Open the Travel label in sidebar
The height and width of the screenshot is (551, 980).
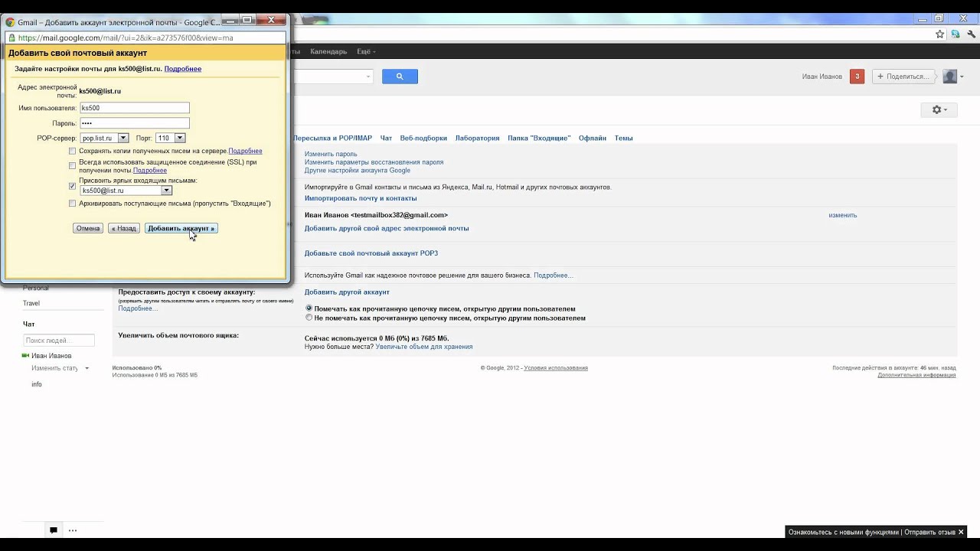click(31, 303)
